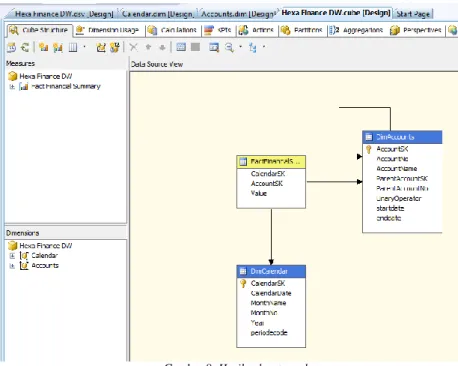Click the Process toolbar icon
Image resolution: width=458 pixels, height=366 pixels.
click(x=11, y=47)
